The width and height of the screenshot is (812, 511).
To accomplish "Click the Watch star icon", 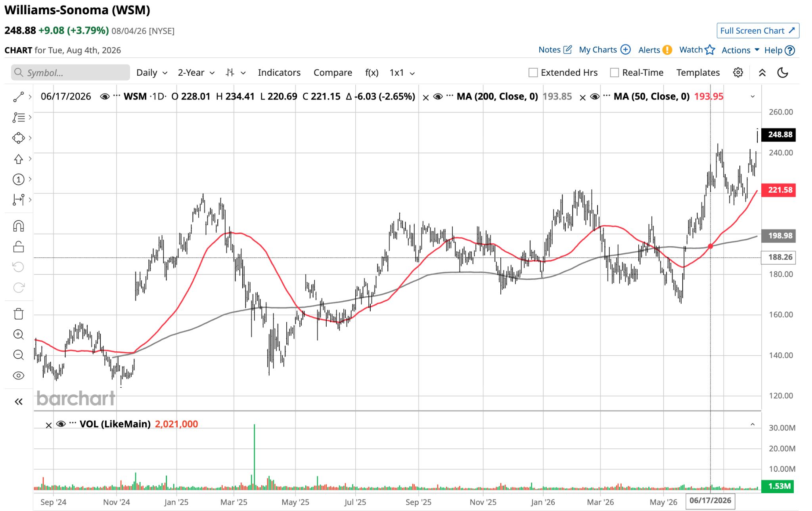I will [x=710, y=50].
